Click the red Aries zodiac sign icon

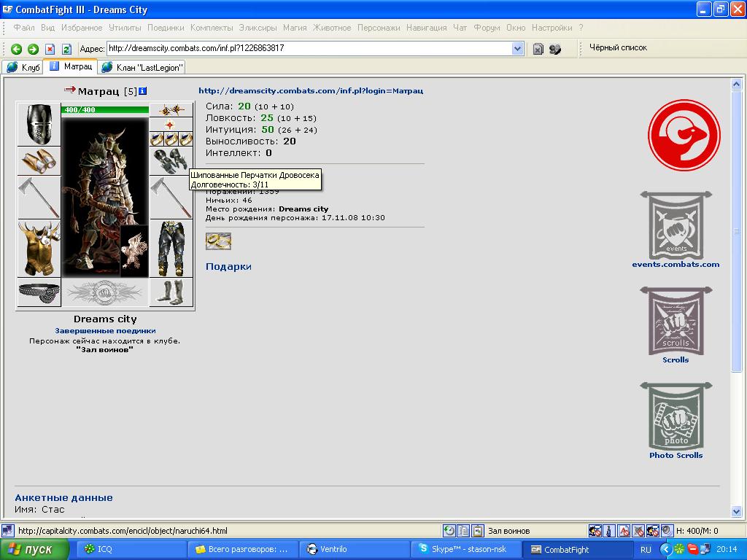pyautogui.click(x=684, y=135)
